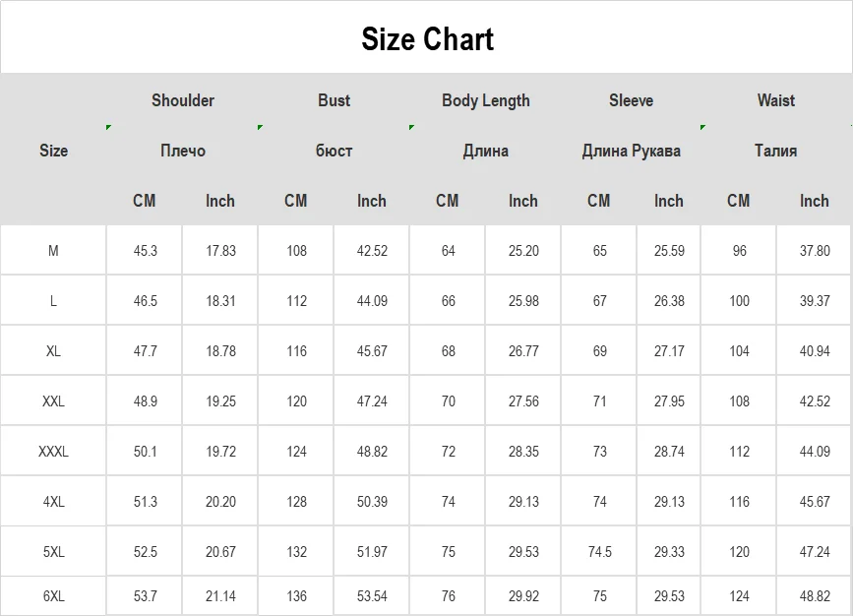Select the Body Length column header
This screenshot has width=853, height=616.
point(485,100)
